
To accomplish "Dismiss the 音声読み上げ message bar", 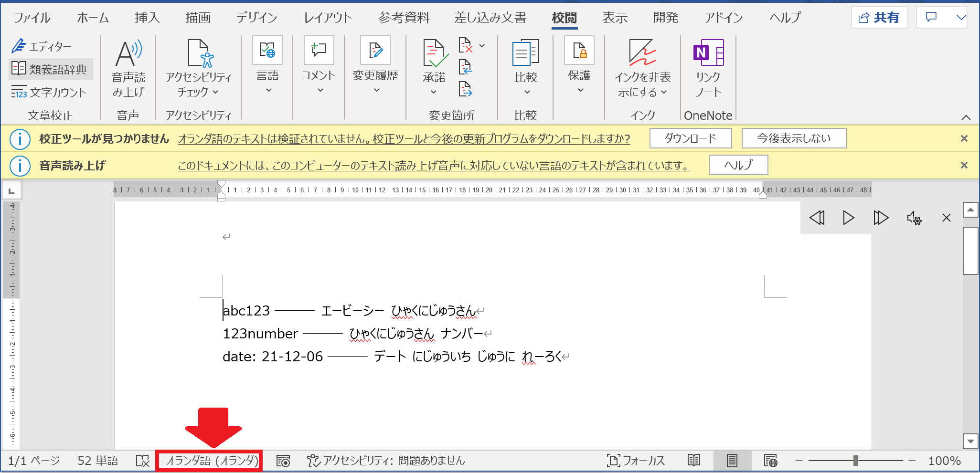I will [x=964, y=165].
